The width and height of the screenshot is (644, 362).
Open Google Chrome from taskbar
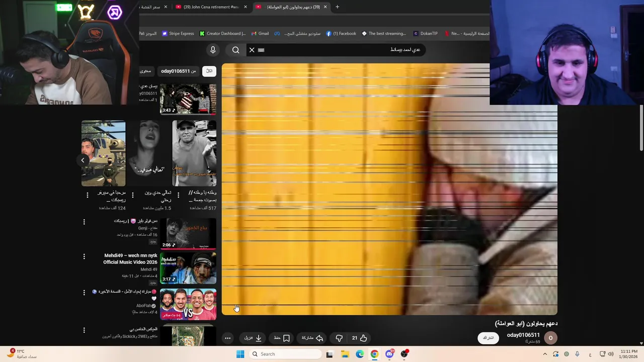pyautogui.click(x=374, y=354)
